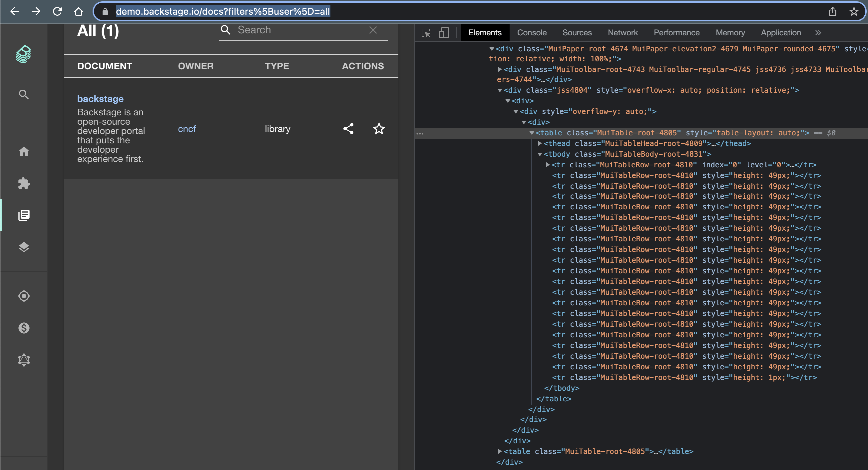This screenshot has height=470, width=868.
Task: Select the Docs icon in sidebar
Action: (x=24, y=215)
